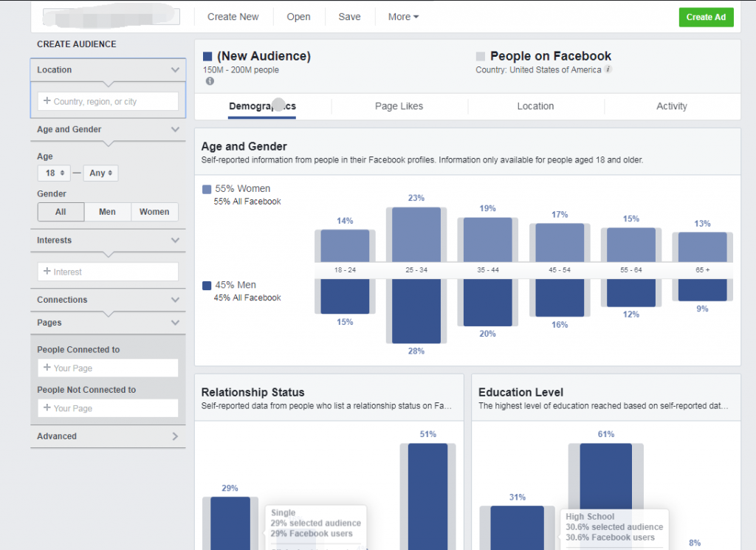
Task: Click the Country: United States of America text
Action: point(538,70)
